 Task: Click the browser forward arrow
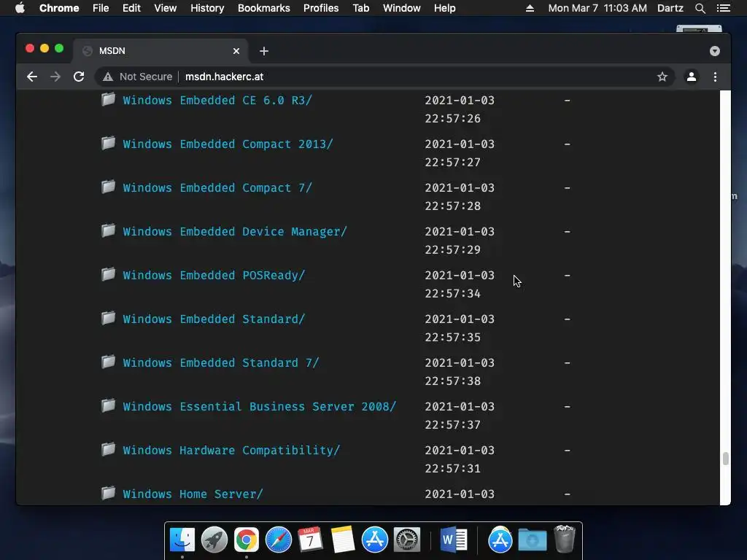[55, 77]
